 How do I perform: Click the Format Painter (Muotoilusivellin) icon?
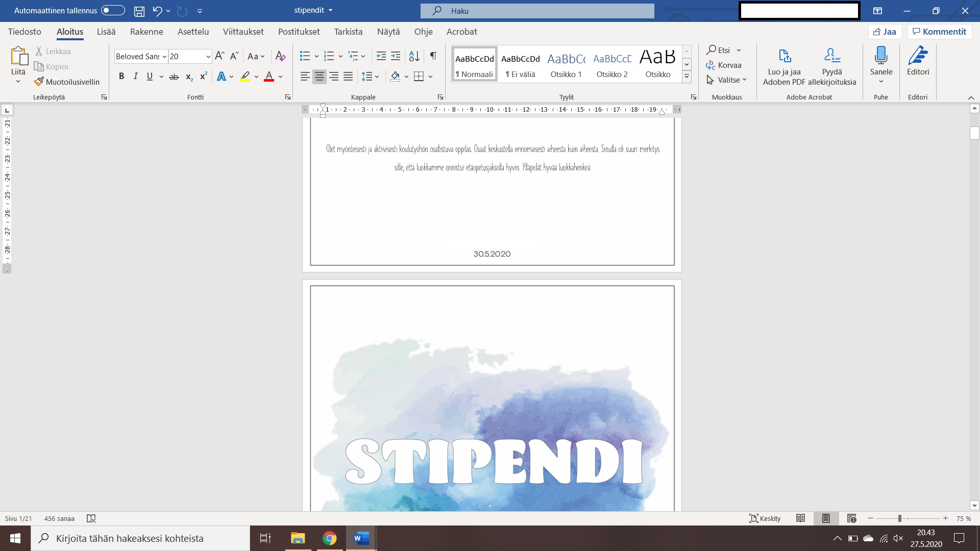point(39,82)
